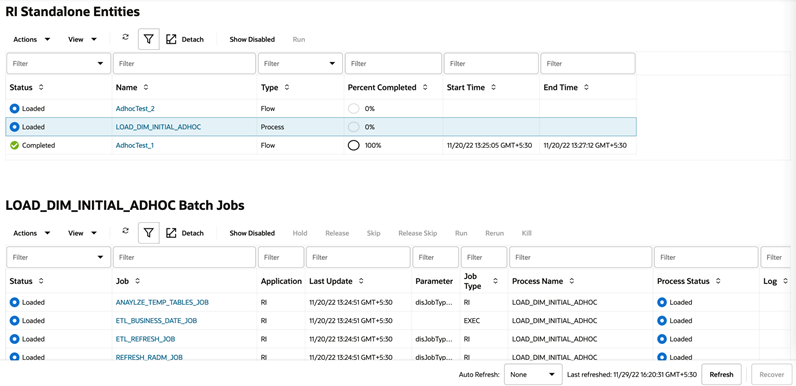Click Refresh button at bottom
This screenshot has width=796, height=386.
click(721, 374)
